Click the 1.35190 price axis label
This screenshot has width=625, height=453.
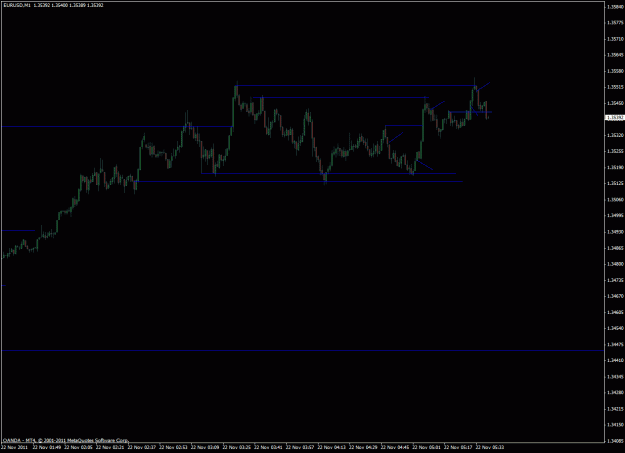pos(615,167)
